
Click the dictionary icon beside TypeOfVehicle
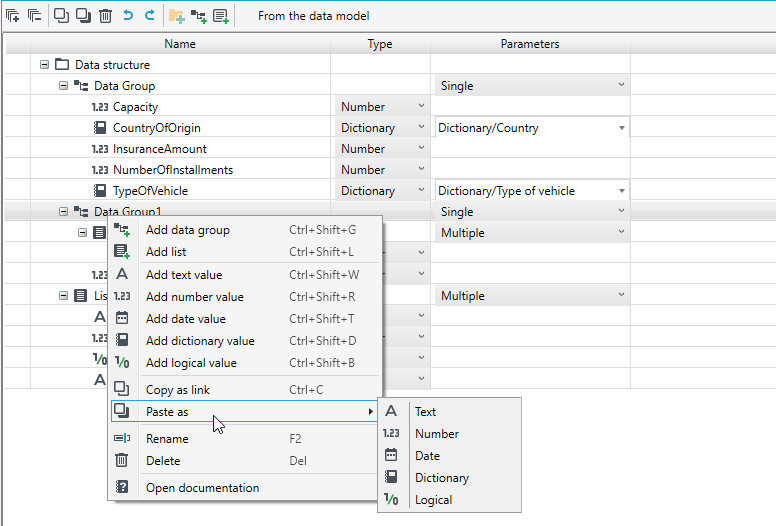[x=100, y=191]
